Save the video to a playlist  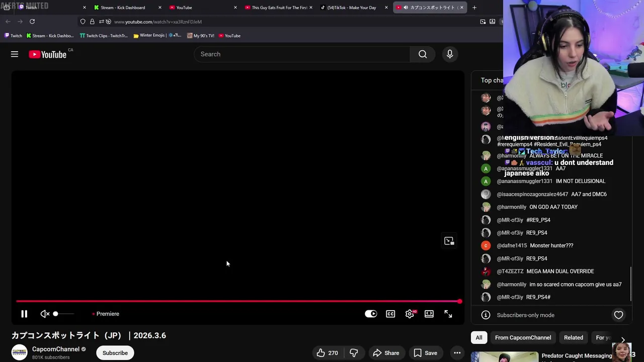[x=425, y=353]
